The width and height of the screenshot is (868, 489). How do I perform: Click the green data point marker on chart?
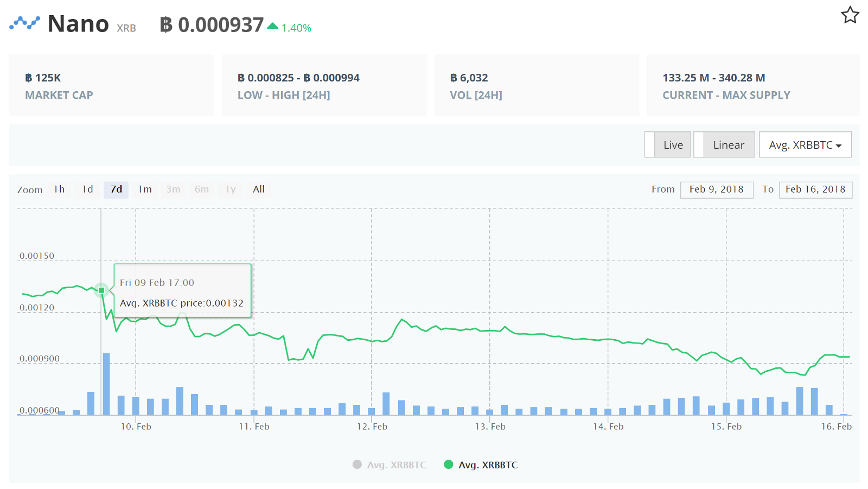(x=101, y=290)
